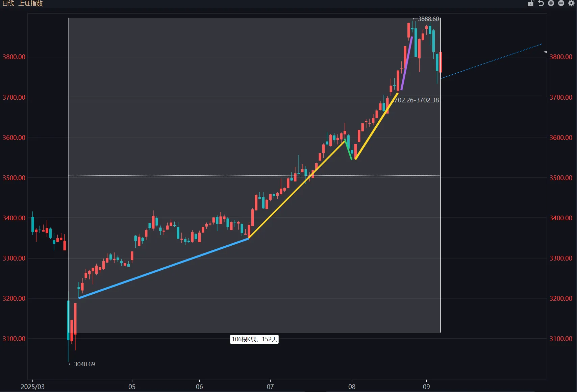Click 3500.00 on the right price axis
Image resolution: width=577 pixels, height=392 pixels.
tap(561, 178)
